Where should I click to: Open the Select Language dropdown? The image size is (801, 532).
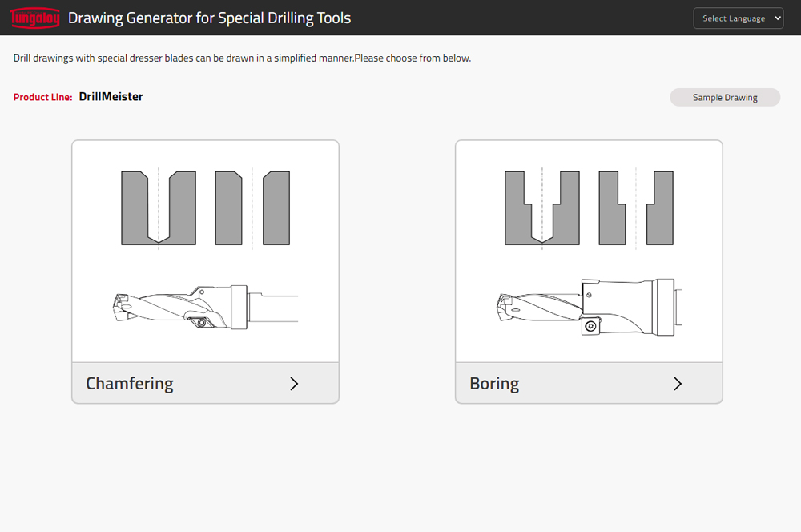pos(738,18)
